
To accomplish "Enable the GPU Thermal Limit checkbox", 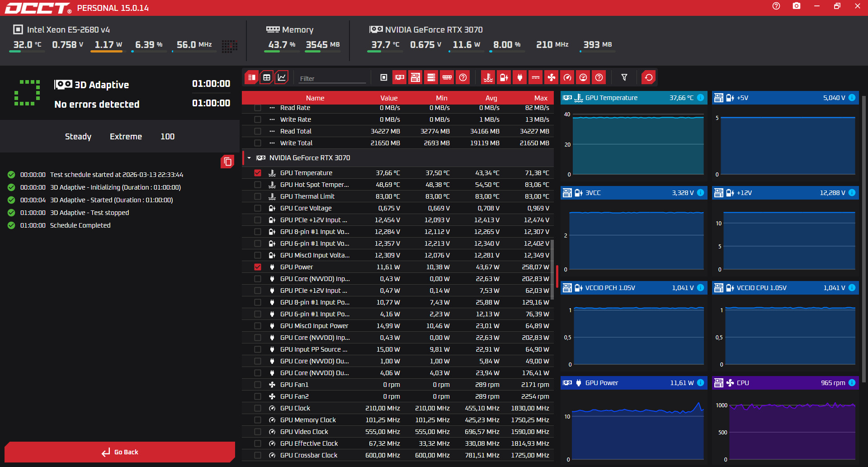I will pyautogui.click(x=258, y=196).
